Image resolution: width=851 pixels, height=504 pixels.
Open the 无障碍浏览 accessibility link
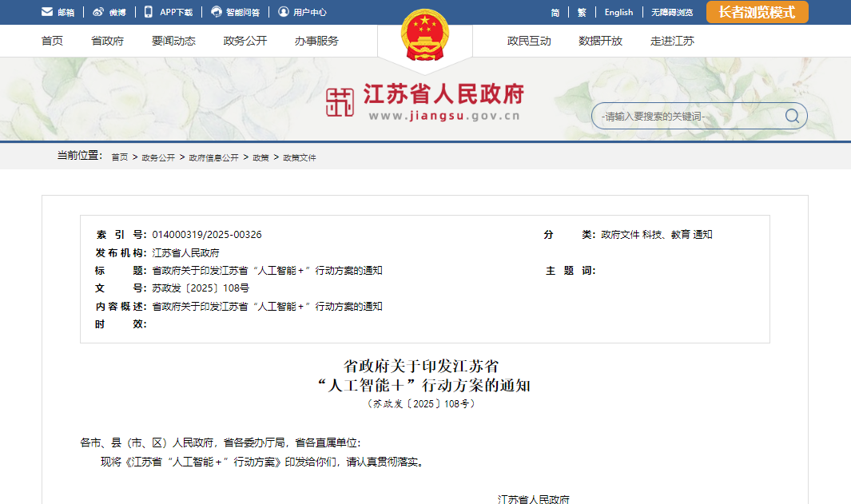[x=671, y=13]
